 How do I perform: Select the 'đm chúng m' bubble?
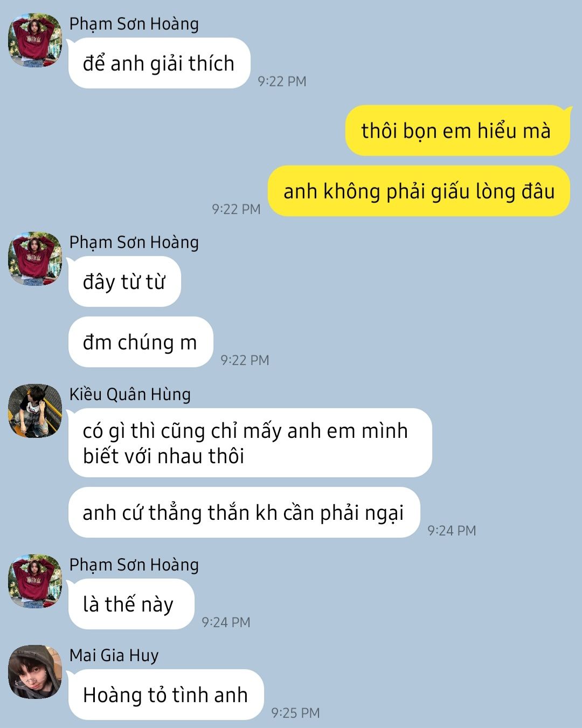141,342
